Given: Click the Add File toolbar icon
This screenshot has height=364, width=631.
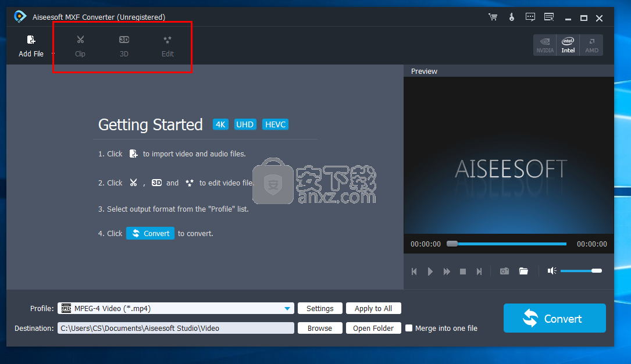Looking at the screenshot, I should (31, 40).
